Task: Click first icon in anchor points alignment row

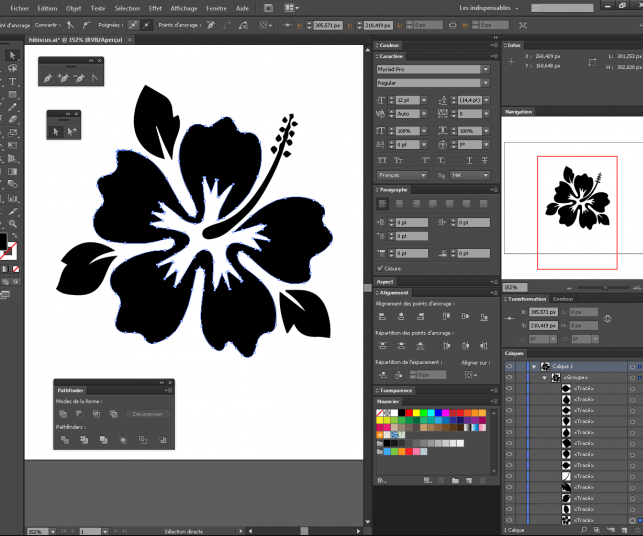Action: [x=382, y=316]
